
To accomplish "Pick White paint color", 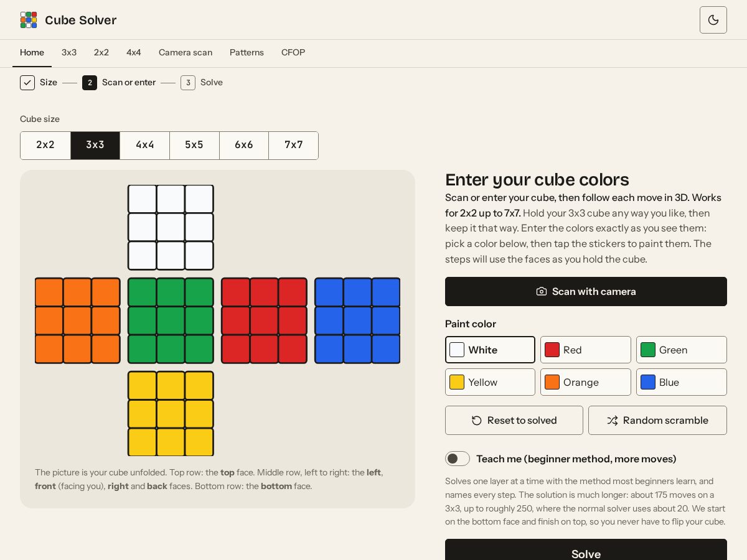I will [490, 350].
